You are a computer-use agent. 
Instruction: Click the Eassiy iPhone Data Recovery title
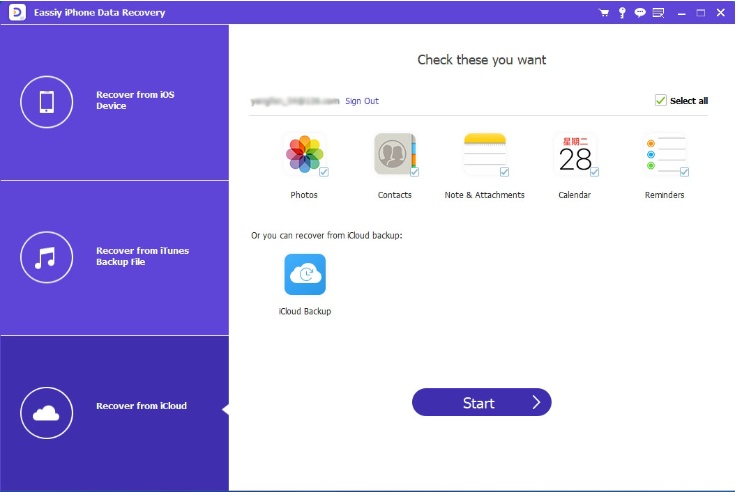click(100, 13)
